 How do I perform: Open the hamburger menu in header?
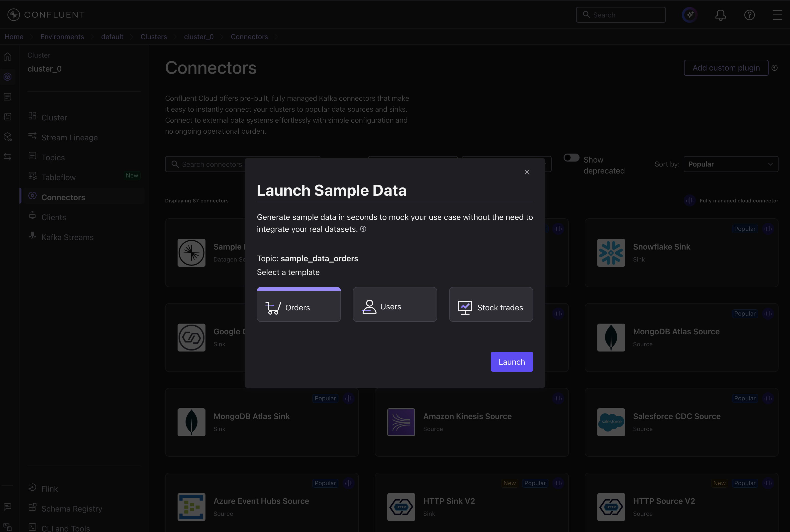(778, 15)
